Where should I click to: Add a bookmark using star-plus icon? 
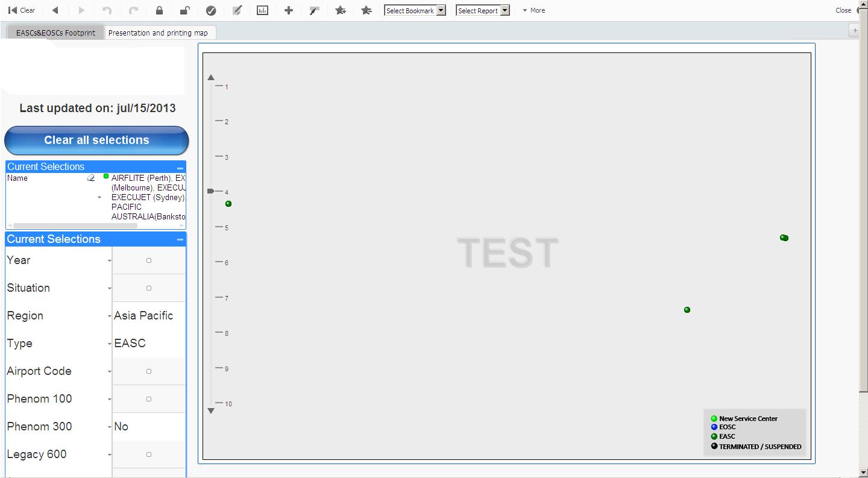click(341, 10)
